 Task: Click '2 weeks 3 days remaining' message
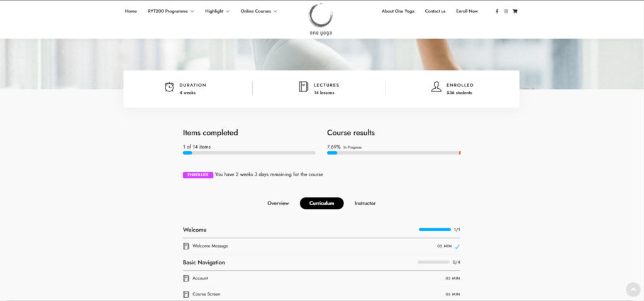pyautogui.click(x=269, y=174)
